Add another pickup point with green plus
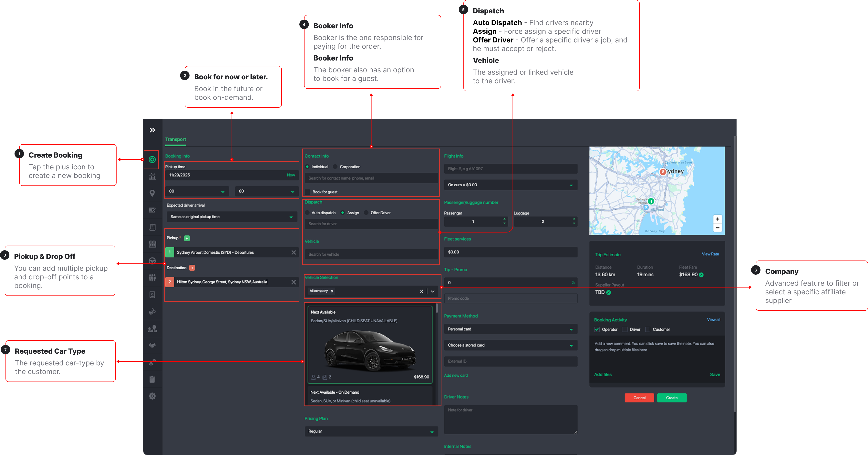This screenshot has height=455, width=868. (x=187, y=238)
